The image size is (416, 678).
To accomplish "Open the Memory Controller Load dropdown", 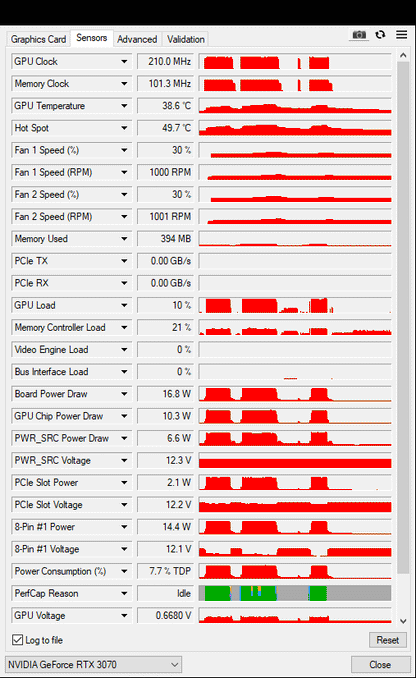I will (x=124, y=327).
